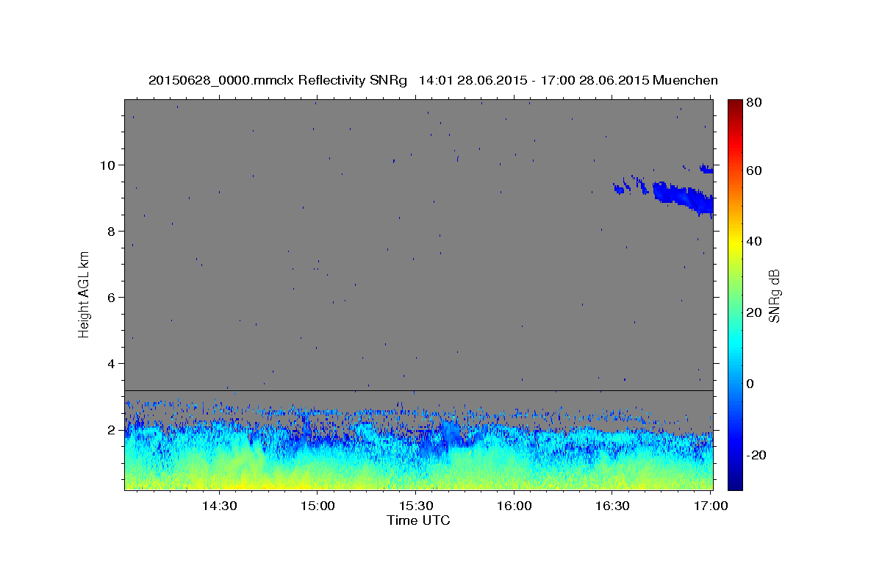The width and height of the screenshot is (882, 588).
Task: Click the colorbar value 40
Action: tap(753, 241)
